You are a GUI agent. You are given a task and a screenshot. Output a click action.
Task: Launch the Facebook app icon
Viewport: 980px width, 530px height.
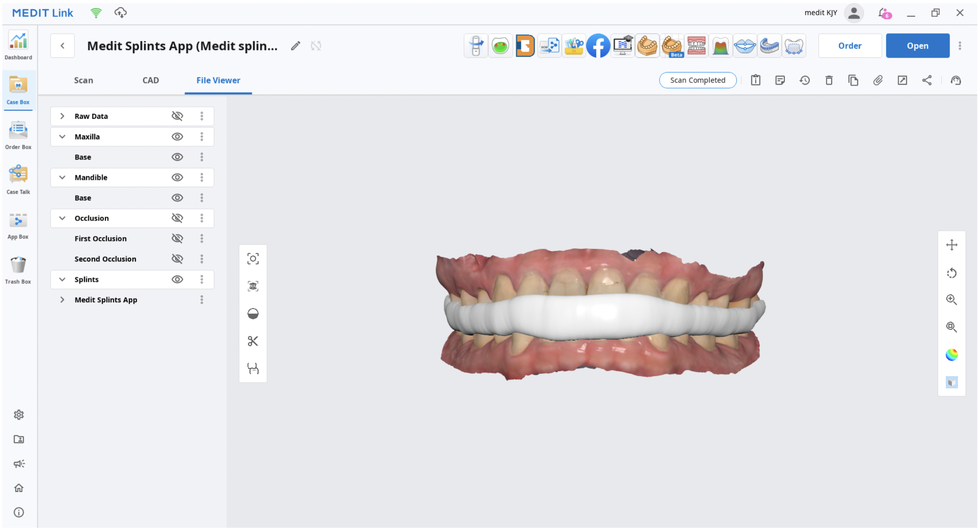(x=598, y=46)
